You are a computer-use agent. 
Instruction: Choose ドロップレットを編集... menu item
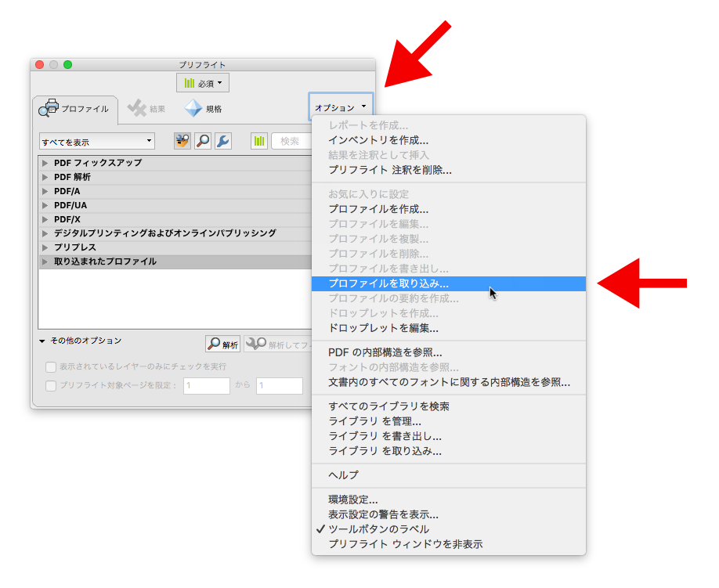pos(449,328)
